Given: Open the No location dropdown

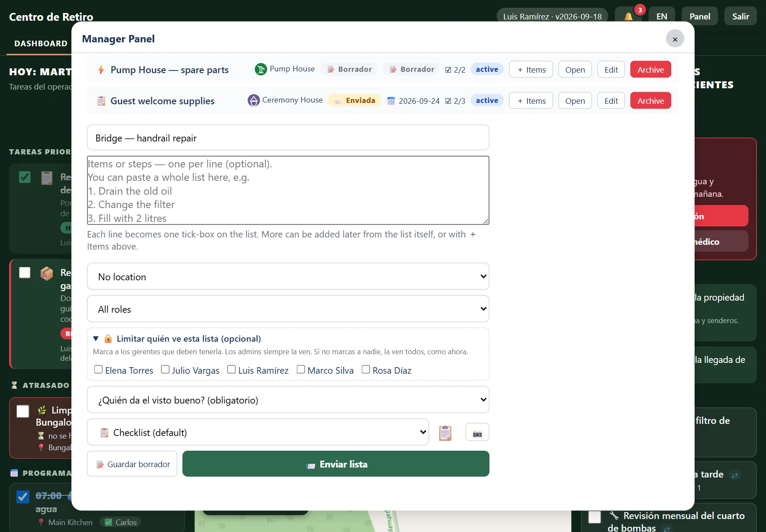Looking at the screenshot, I should pyautogui.click(x=288, y=276).
